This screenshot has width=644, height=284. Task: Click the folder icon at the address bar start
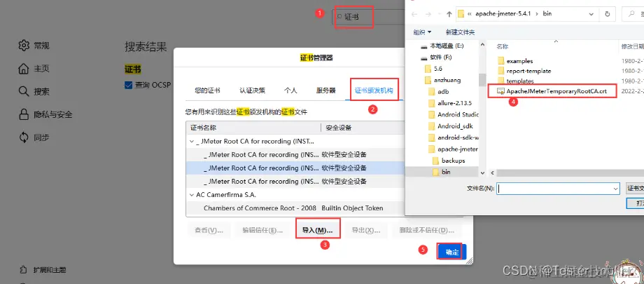click(x=461, y=13)
